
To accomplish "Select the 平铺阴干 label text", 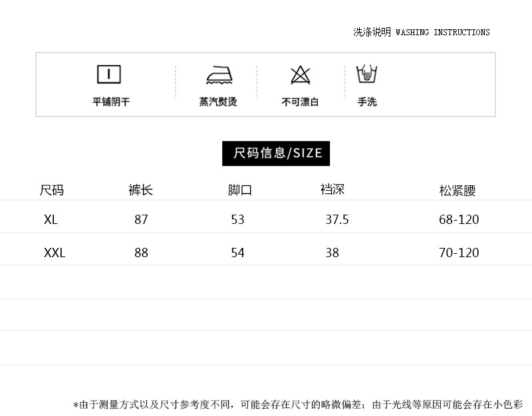I will (111, 102).
